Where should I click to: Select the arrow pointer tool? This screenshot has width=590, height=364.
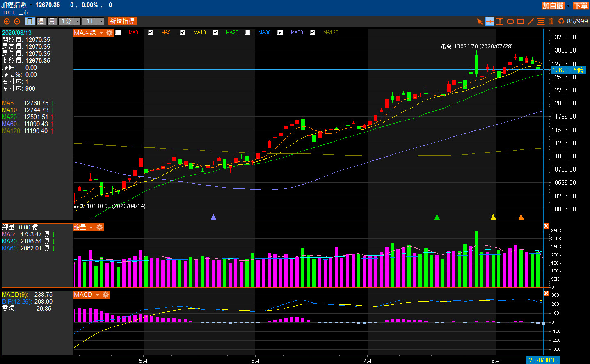480,21
